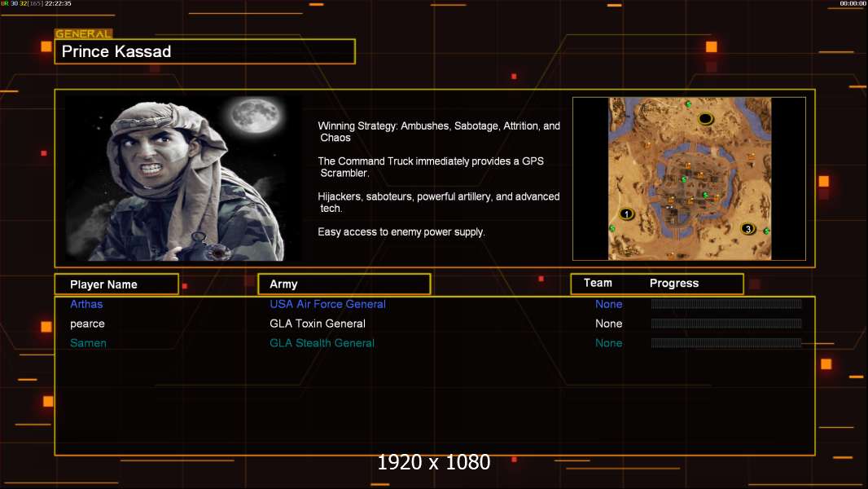
Task: Click the Progress column header
Action: pos(673,283)
